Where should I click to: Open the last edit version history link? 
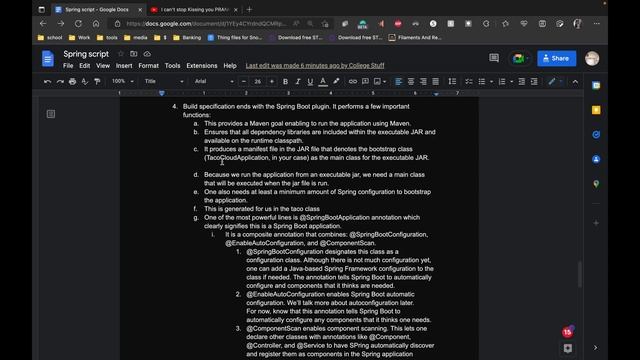(315, 66)
